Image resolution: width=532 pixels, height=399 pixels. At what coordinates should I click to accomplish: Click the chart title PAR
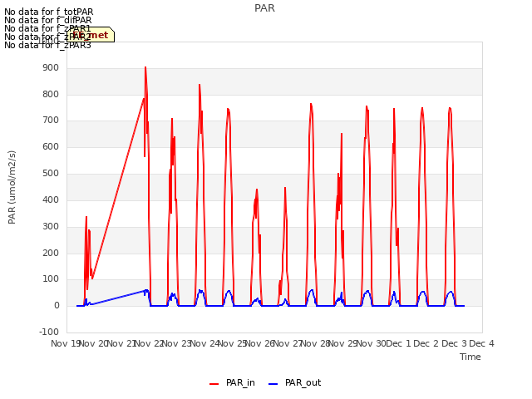pyautogui.click(x=264, y=8)
